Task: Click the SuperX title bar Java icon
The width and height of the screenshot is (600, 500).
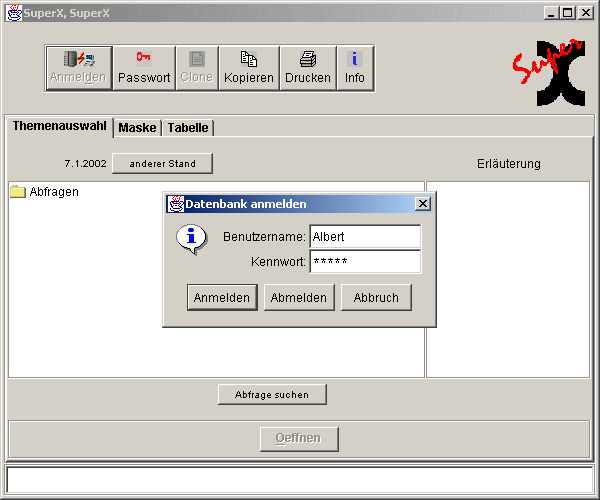Action: click(14, 13)
